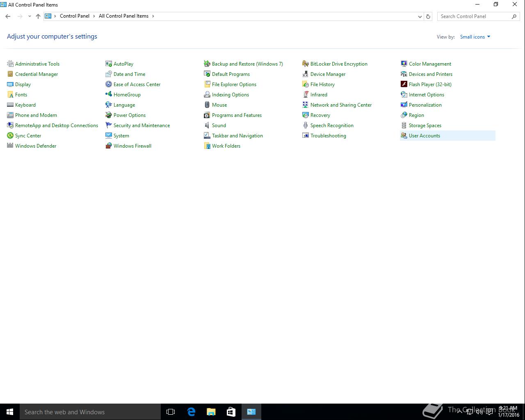Image resolution: width=525 pixels, height=420 pixels.
Task: Launch Microsoft Edge from the taskbar
Action: [x=191, y=412]
